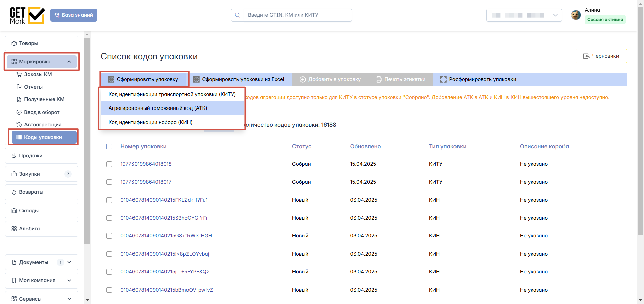Choose Агрегированный таможенный код (АТК) option
Screen dimensions: 644x304
point(158,108)
